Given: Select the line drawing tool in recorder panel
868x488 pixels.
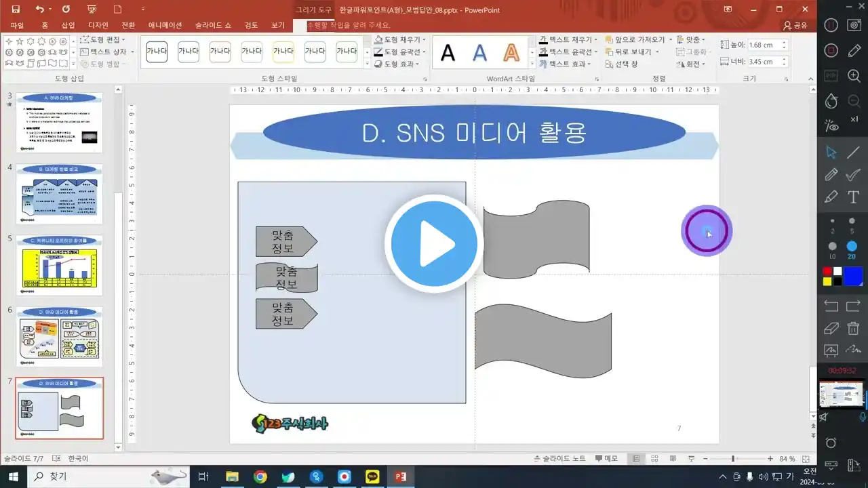Looking at the screenshot, I should [854, 152].
